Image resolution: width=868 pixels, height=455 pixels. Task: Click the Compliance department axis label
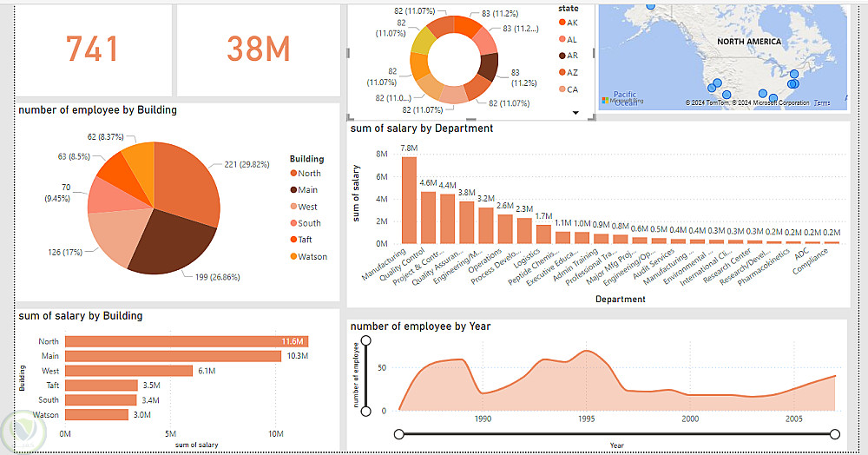(x=811, y=261)
